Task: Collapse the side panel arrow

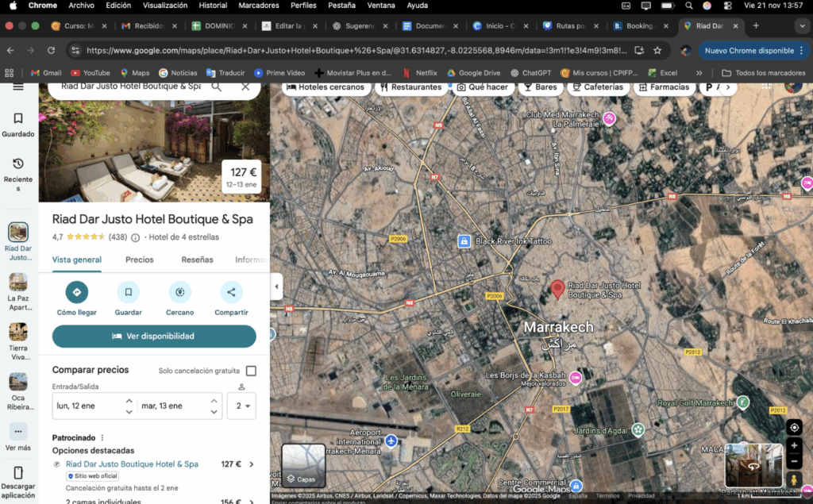Action: [x=276, y=287]
